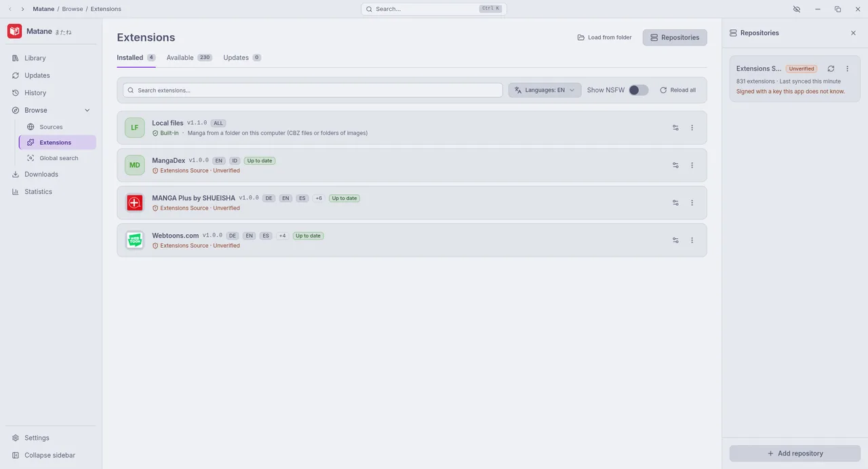Collapse the Browse section chevron
Image resolution: width=868 pixels, height=469 pixels.
click(x=87, y=110)
